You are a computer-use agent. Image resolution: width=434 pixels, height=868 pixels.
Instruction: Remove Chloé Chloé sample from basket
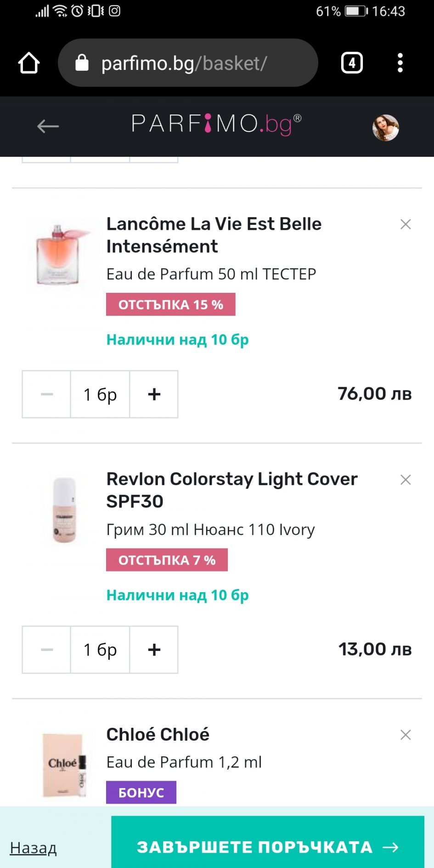click(x=405, y=735)
